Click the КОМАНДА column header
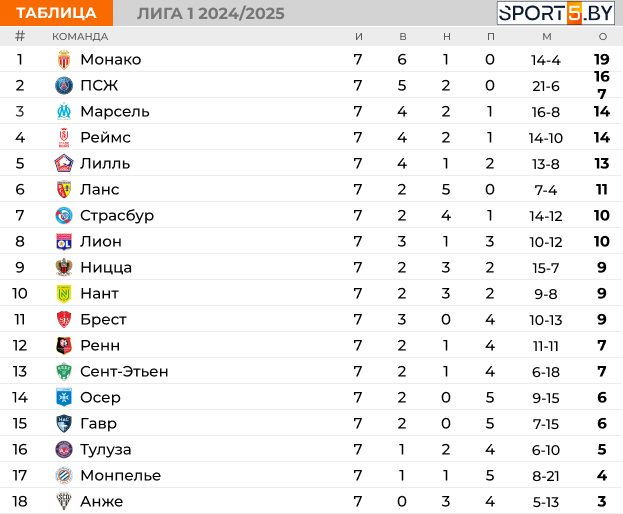Viewport: 623px width, 514px height. 80,37
